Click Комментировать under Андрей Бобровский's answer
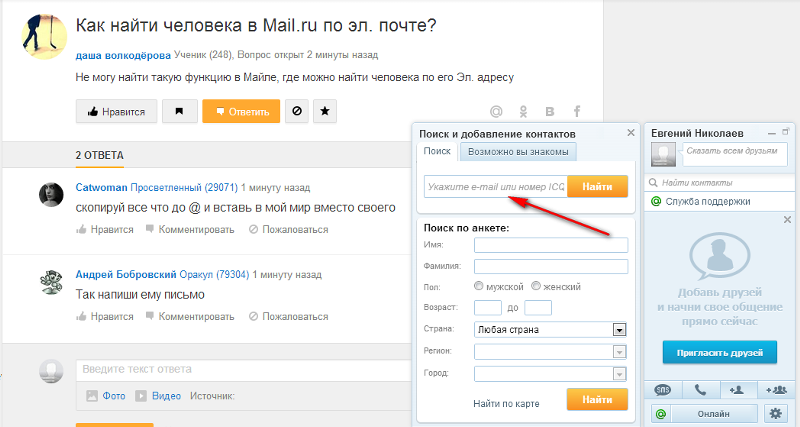800x427 pixels. [190, 316]
